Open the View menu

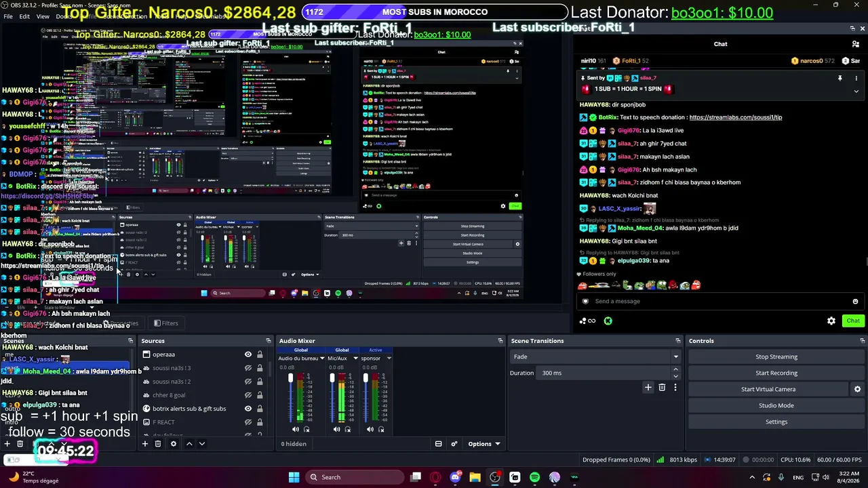(x=43, y=16)
